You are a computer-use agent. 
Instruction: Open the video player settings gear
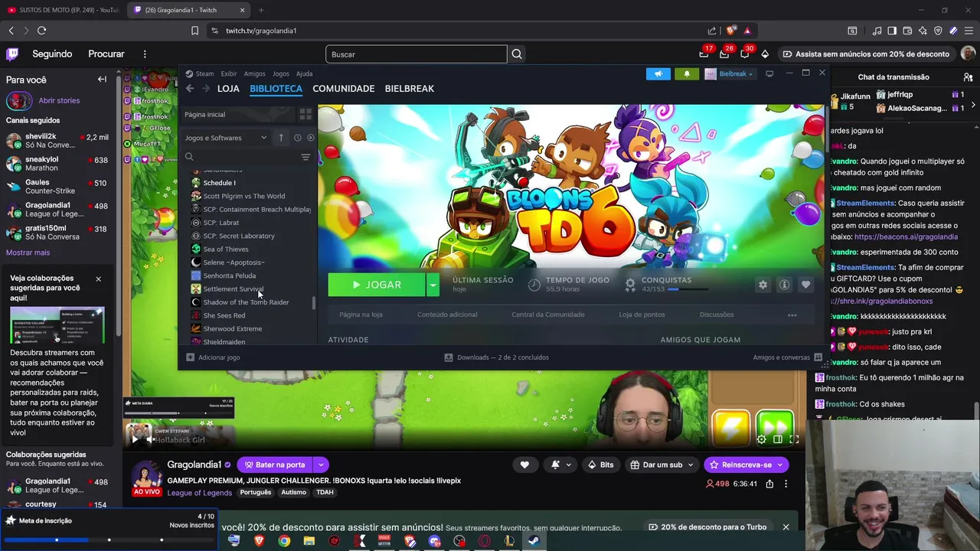pyautogui.click(x=761, y=439)
